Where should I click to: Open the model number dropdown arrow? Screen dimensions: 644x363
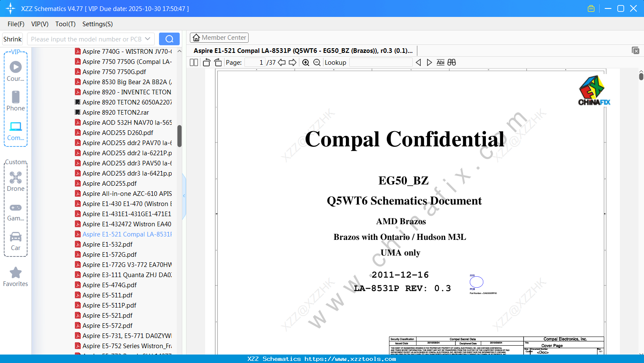click(148, 39)
